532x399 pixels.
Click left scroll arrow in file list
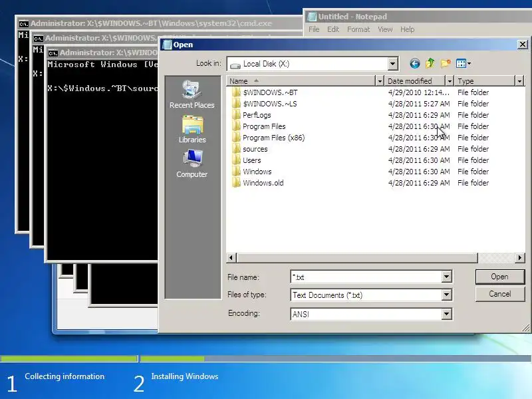point(231,258)
